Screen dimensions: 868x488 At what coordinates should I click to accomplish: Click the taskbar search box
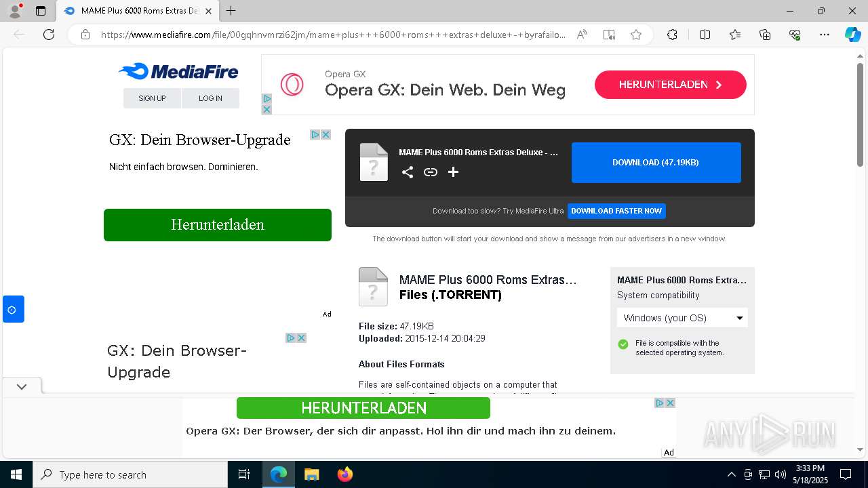click(x=130, y=474)
